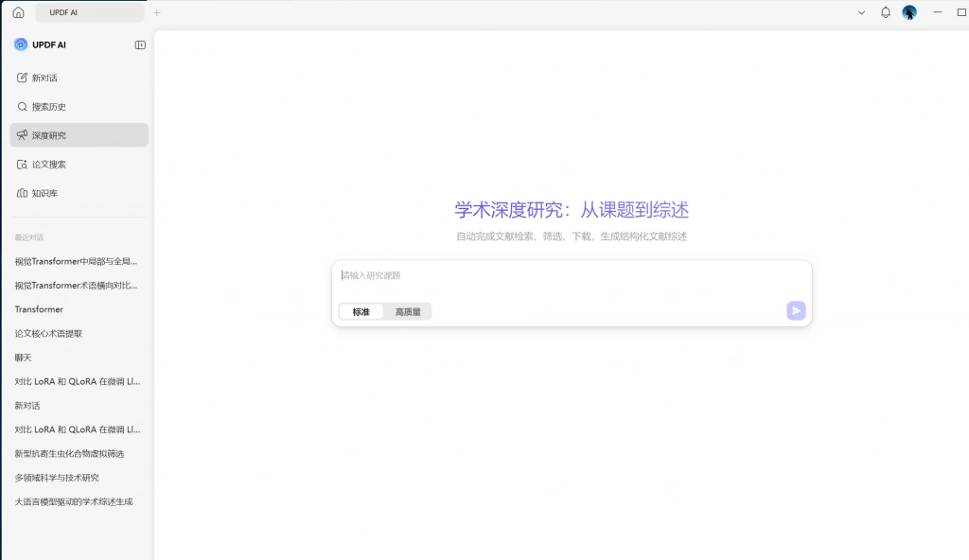Open the user avatar profile
Screen dimensions: 969x560
click(909, 12)
